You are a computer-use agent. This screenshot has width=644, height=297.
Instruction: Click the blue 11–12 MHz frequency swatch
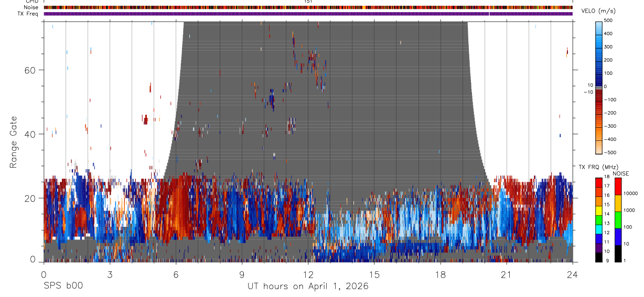point(599,238)
